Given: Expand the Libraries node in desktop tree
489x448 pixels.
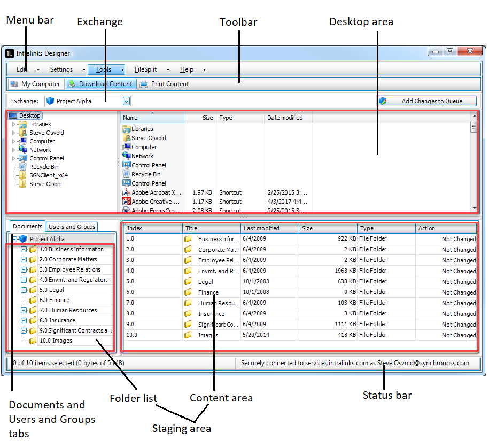Looking at the screenshot, I should tap(13, 124).
